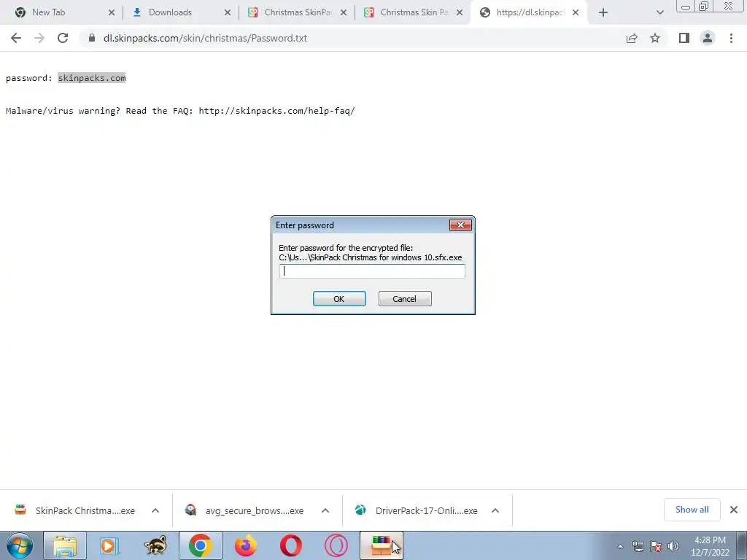Expand options for DriverPack-17-Onli....exe download
This screenshot has height=560, width=747.
(495, 510)
